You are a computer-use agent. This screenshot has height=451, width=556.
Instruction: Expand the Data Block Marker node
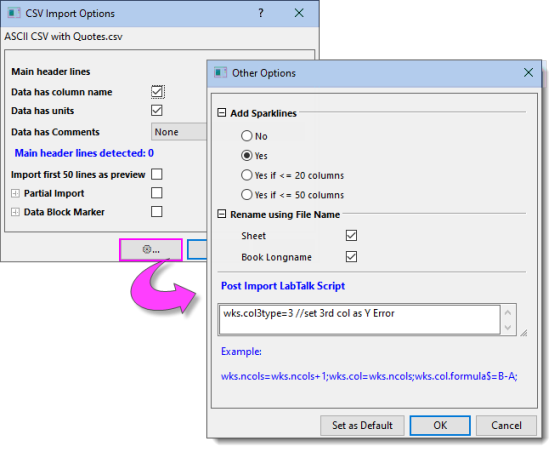15,212
